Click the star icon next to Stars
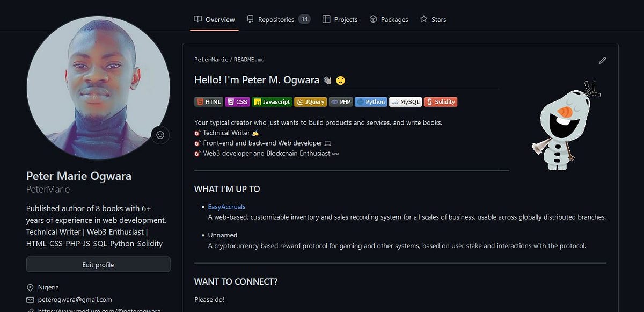 pos(423,19)
